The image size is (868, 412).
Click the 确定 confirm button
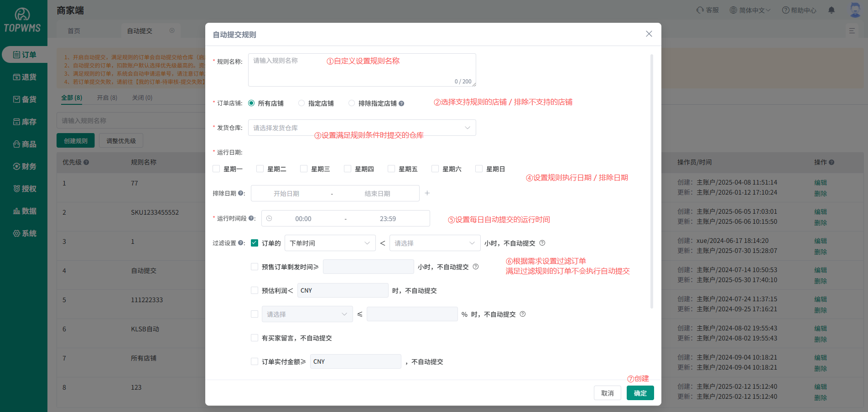pyautogui.click(x=640, y=392)
